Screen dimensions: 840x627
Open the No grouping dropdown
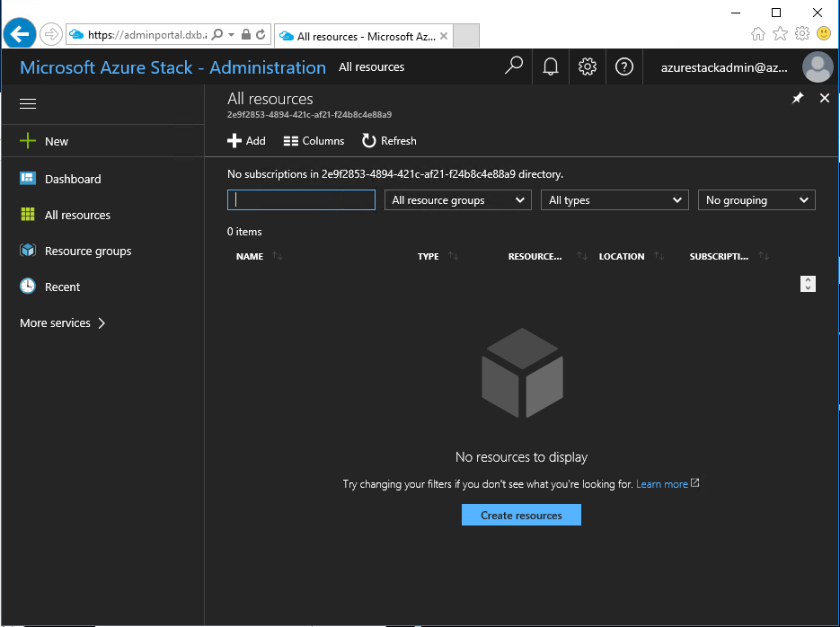[756, 199]
